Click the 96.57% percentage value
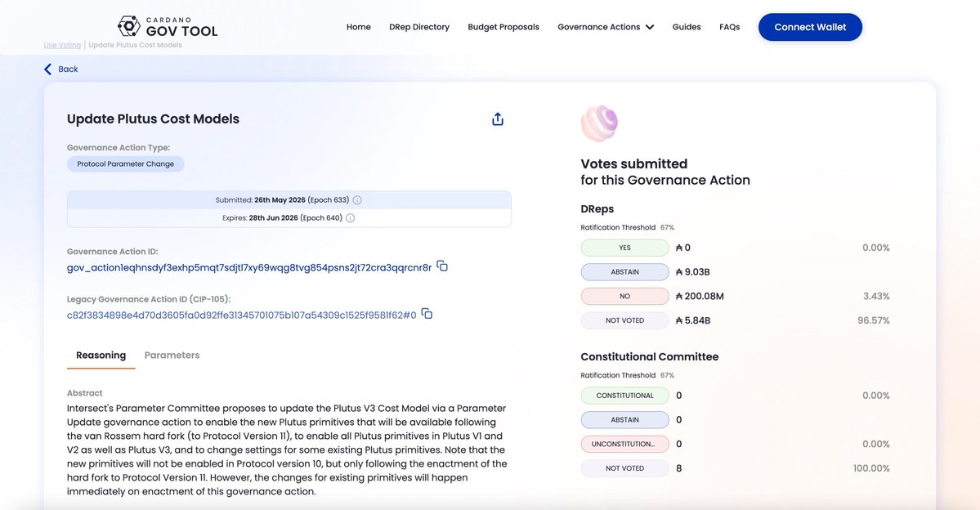 [873, 320]
